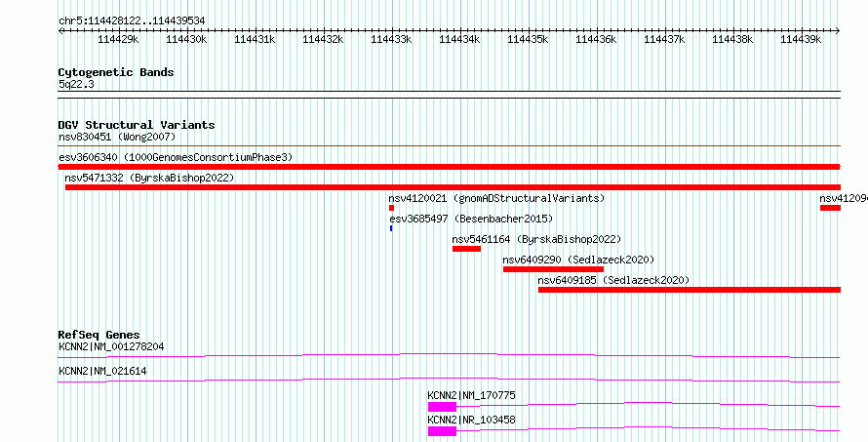Click the thin brown nsv830451 variant line
Image resolution: width=868 pixels, height=442 pixels.
coord(450,146)
